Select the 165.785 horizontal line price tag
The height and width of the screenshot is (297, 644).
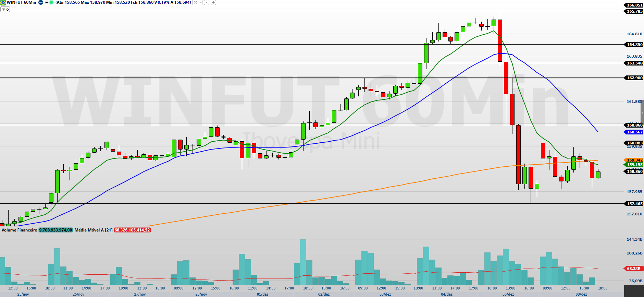[634, 11]
